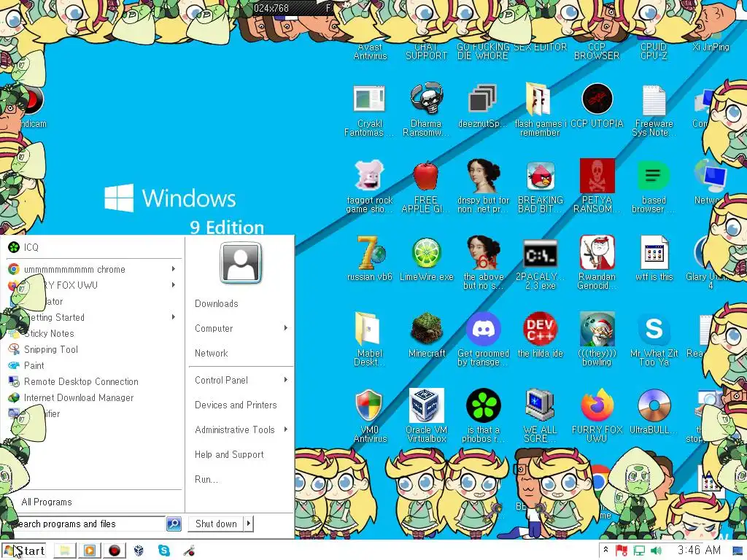
Task: Expand the Getting Started submenu arrow
Action: [174, 316]
